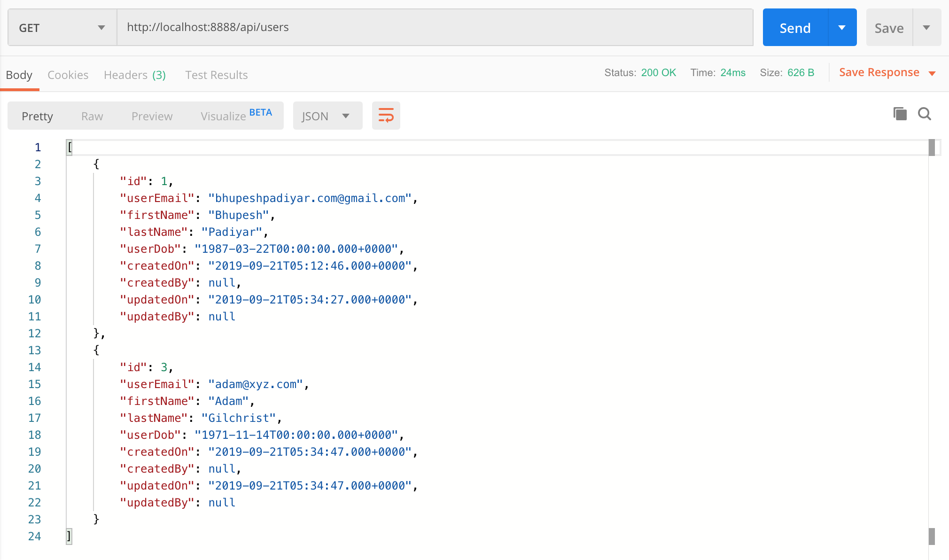Switch to Preview view mode

pyautogui.click(x=152, y=116)
